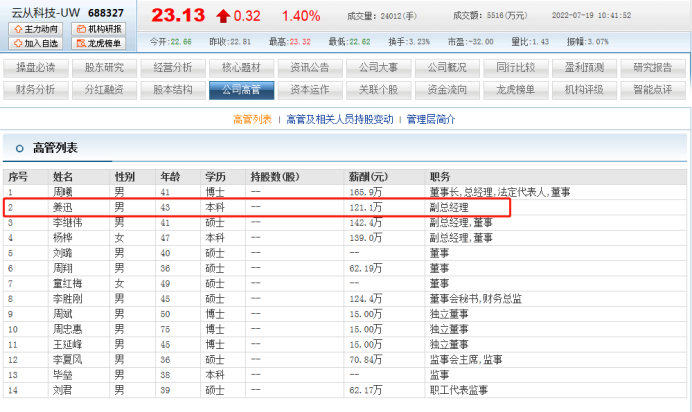Click the current price 23.13
Image resolution: width=692 pixels, height=412 pixels.
pyautogui.click(x=178, y=15)
